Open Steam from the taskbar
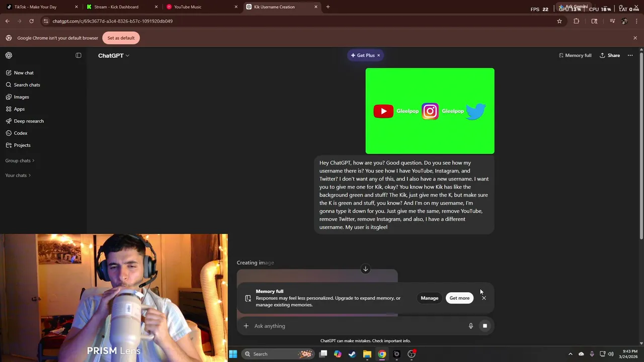The height and width of the screenshot is (362, 644). [352, 354]
